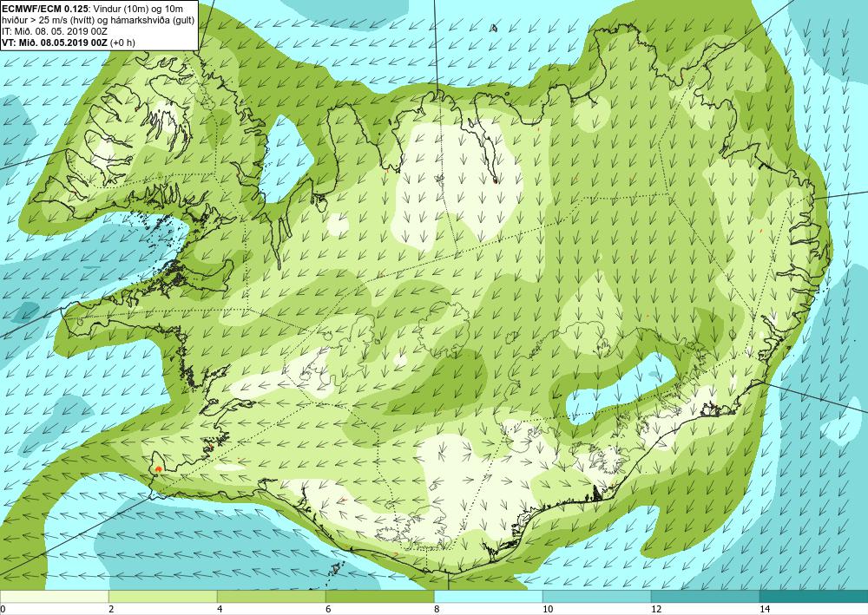Click the scale label "12"
Viewport: 868px width, 615px height.
656,610
